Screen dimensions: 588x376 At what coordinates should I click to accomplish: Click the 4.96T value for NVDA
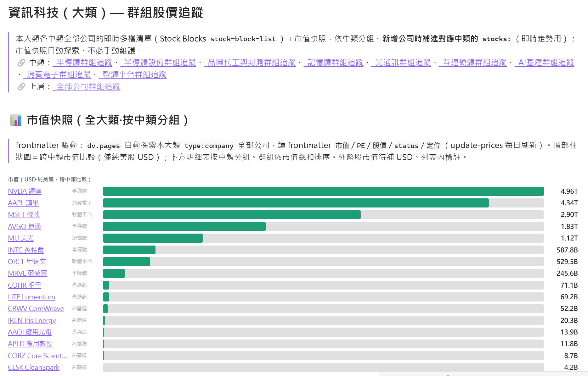click(x=569, y=191)
